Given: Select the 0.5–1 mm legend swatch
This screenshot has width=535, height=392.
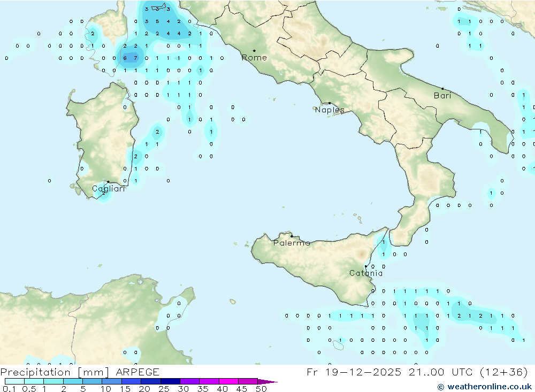Looking at the screenshot, I should click(34, 381).
